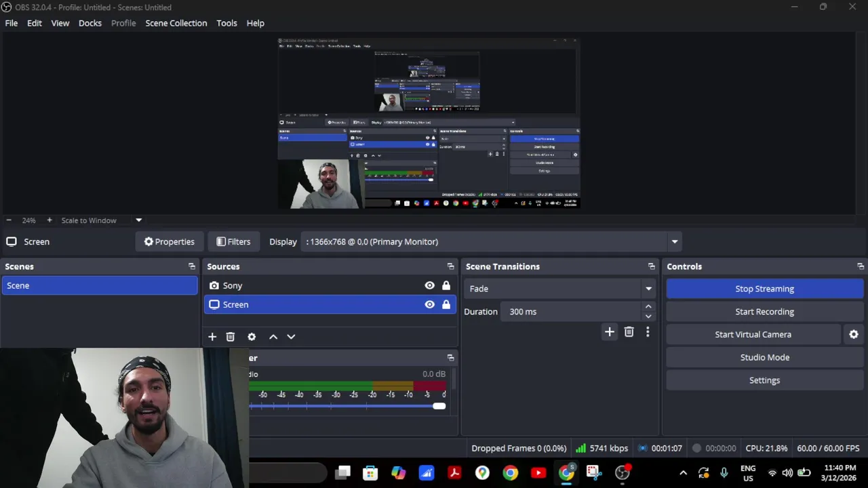The height and width of the screenshot is (488, 868).
Task: Click the Duration 300 ms field
Action: click(572, 312)
